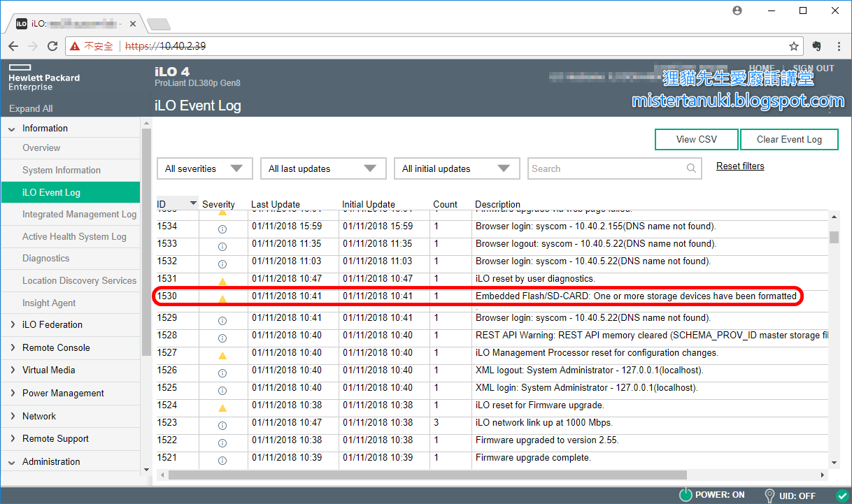Click the SIGN OUT link
The image size is (852, 504).
pos(814,69)
